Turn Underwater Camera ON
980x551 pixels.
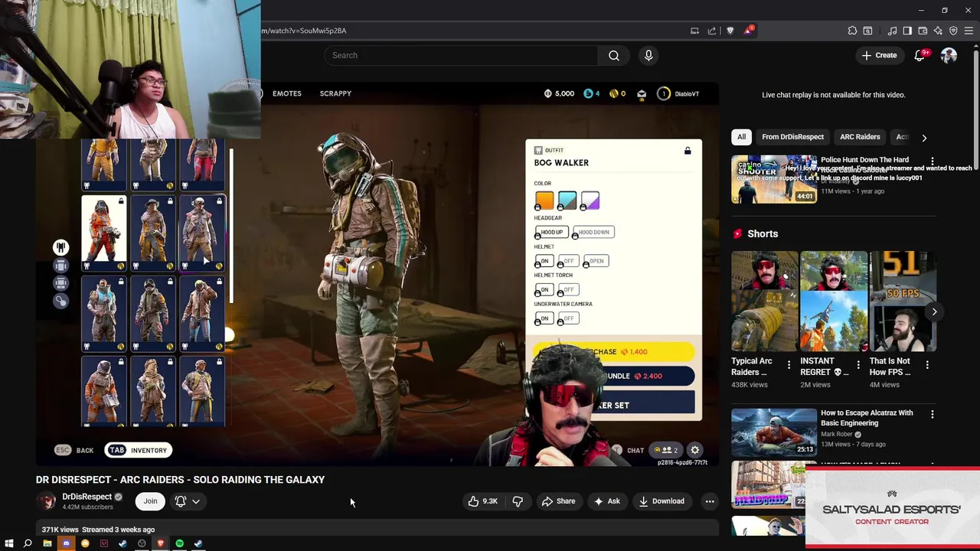point(544,318)
